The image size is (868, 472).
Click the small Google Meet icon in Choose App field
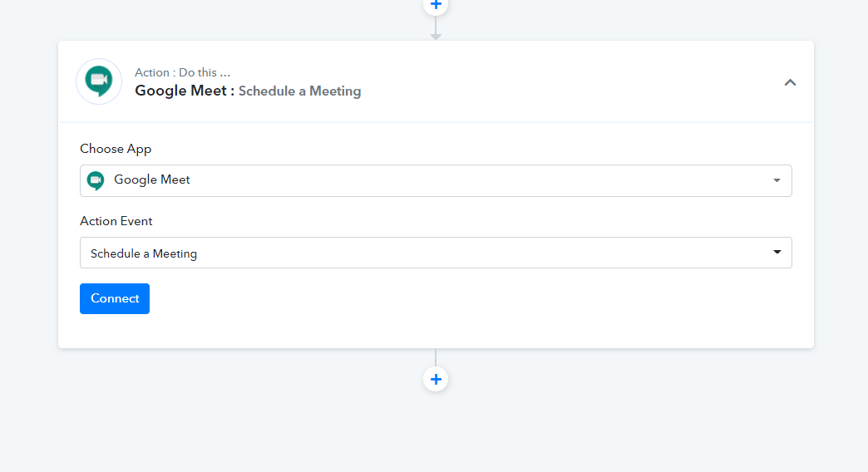tap(96, 180)
